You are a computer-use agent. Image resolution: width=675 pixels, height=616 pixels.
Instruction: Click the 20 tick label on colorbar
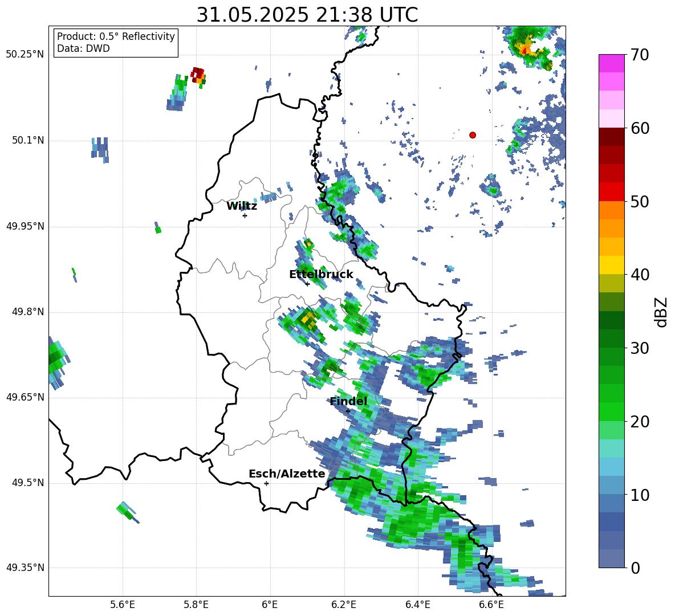(640, 422)
